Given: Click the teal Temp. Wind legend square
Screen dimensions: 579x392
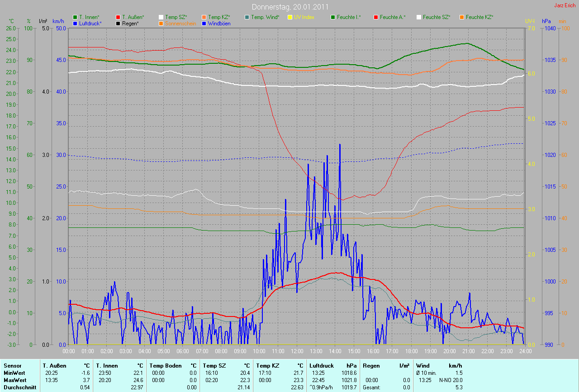Looking at the screenshot, I should point(247,17).
